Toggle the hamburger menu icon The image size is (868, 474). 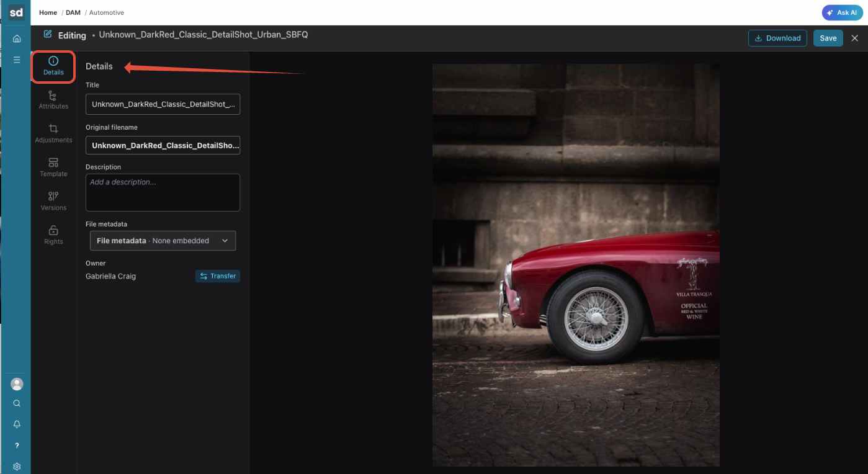tap(17, 60)
